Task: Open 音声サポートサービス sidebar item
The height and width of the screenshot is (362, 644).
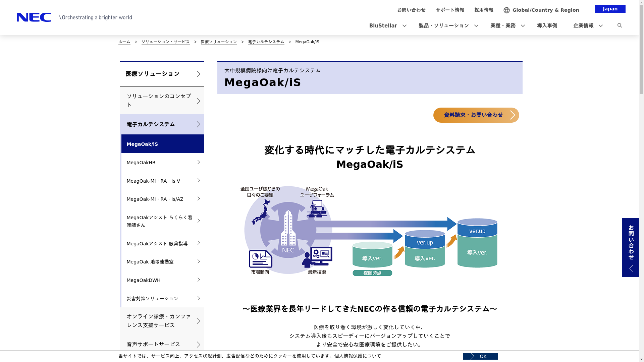Action: (x=162, y=345)
